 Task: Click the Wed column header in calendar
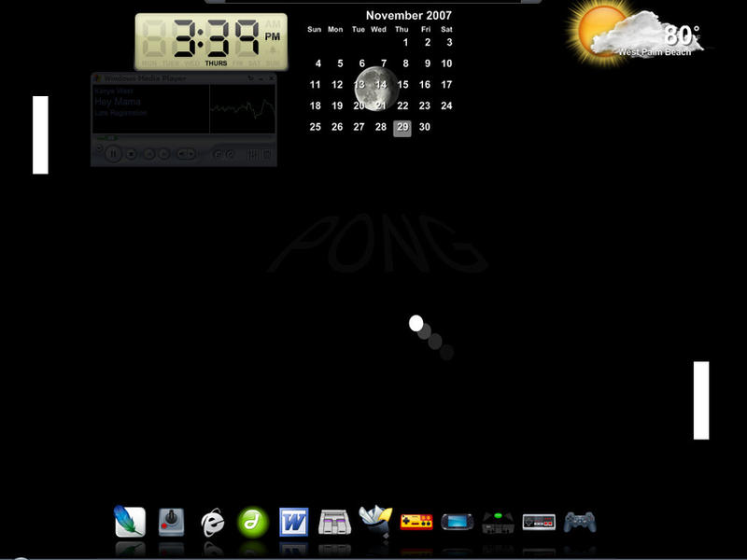(379, 29)
